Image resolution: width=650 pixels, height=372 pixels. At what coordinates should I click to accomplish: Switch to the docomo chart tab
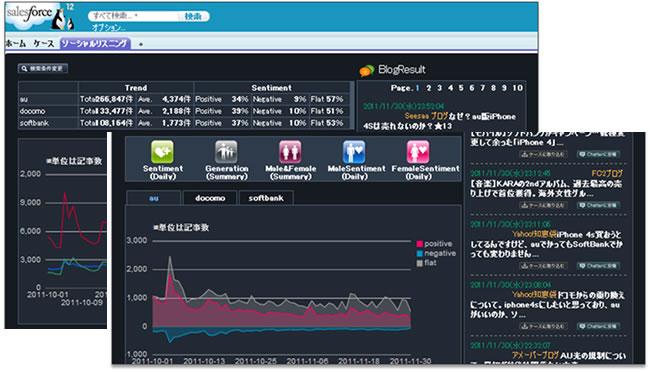[x=210, y=198]
